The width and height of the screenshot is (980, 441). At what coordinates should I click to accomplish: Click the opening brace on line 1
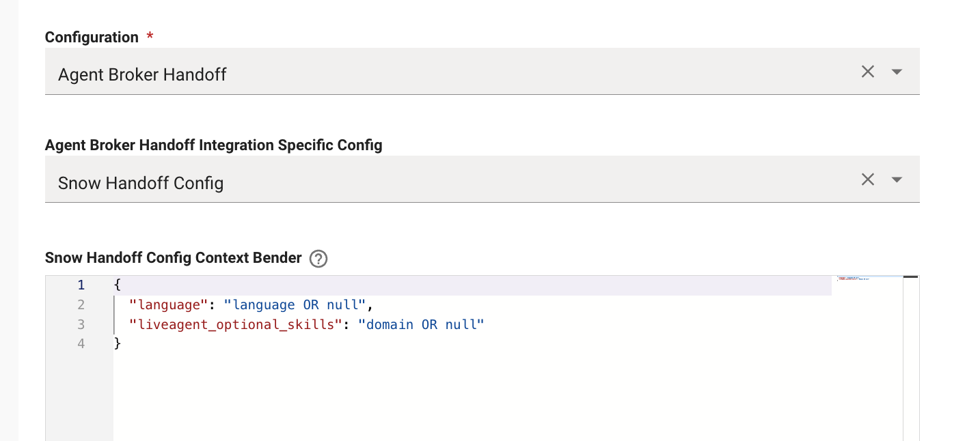118,285
